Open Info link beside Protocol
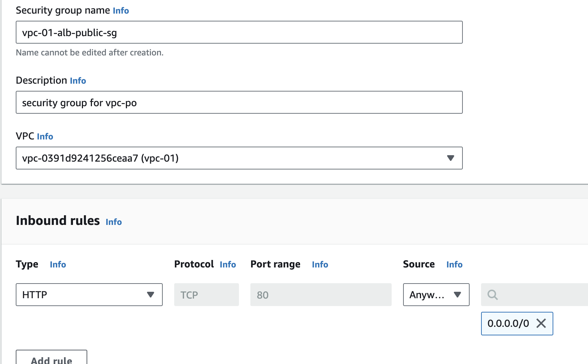The height and width of the screenshot is (364, 588). (228, 265)
